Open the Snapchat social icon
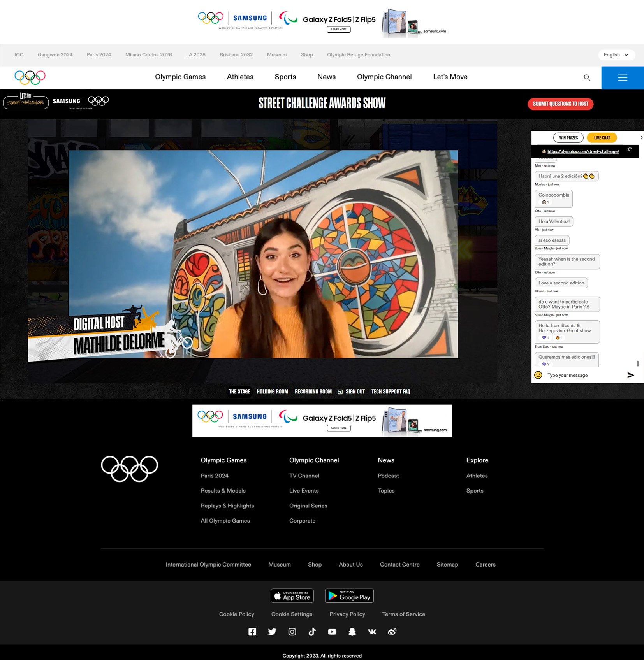This screenshot has width=644, height=660. coord(352,632)
